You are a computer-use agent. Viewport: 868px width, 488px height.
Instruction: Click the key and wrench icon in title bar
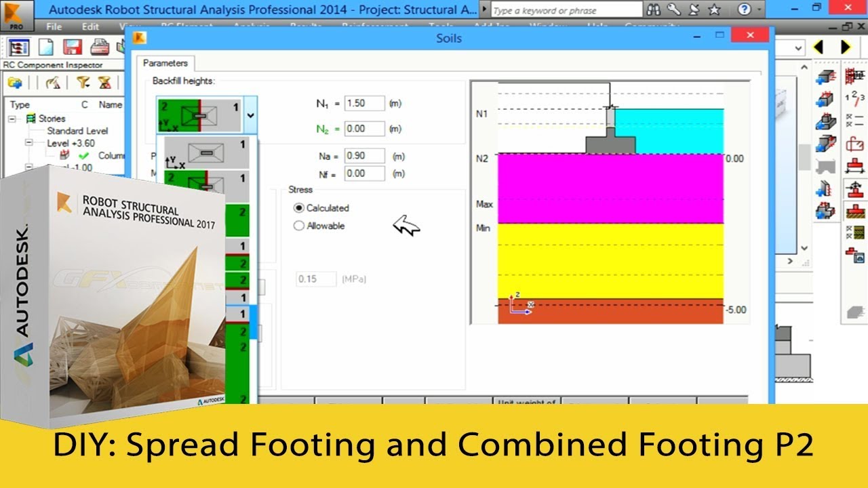click(x=673, y=9)
